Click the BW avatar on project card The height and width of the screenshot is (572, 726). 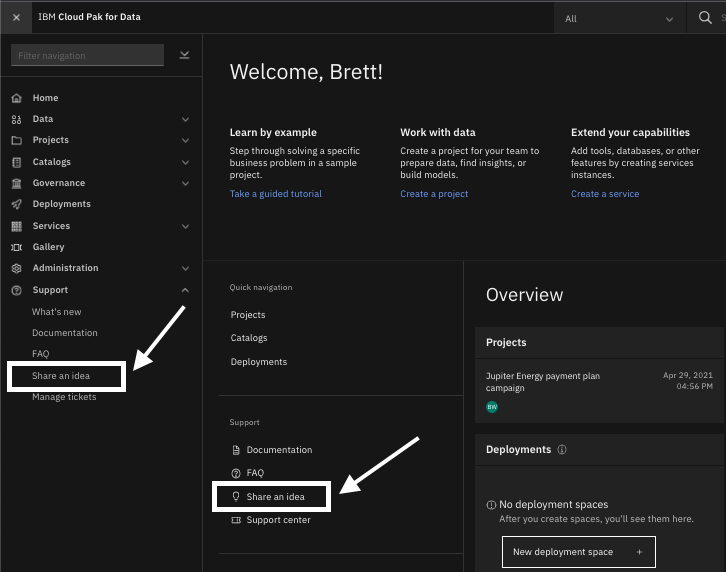(492, 407)
